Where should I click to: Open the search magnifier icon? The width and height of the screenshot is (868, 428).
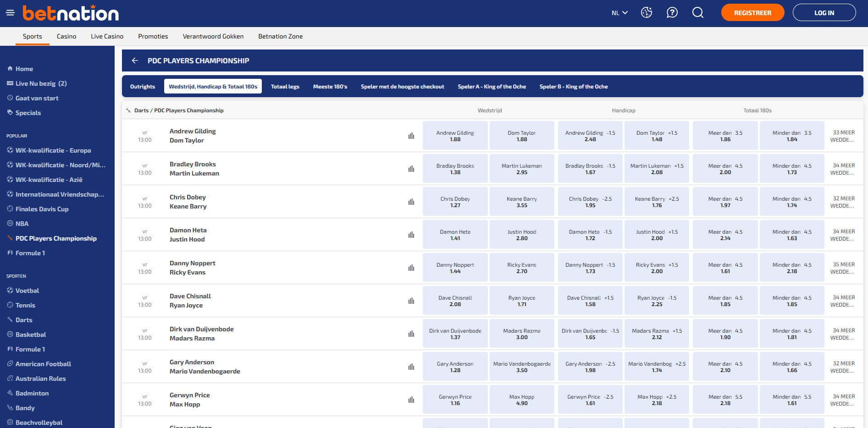(x=698, y=13)
